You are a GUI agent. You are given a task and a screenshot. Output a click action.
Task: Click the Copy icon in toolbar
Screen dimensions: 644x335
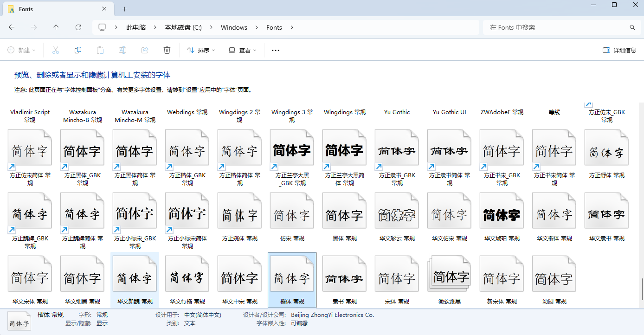tap(78, 50)
